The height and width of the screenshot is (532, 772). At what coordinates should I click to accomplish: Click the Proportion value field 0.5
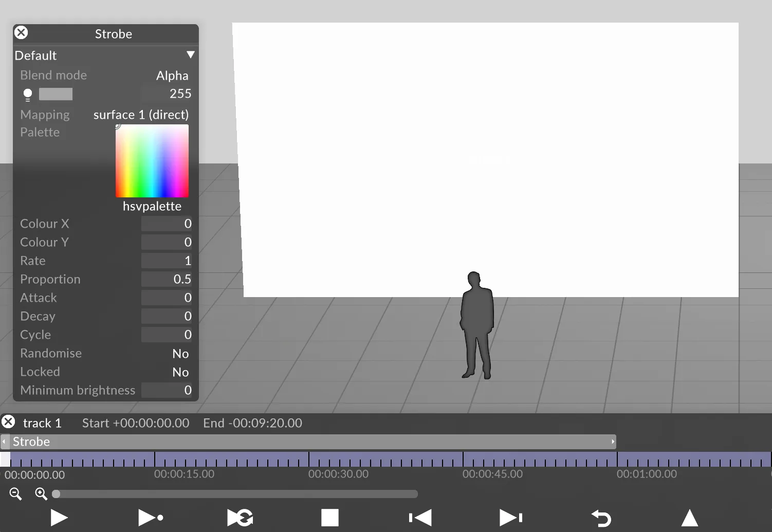[x=167, y=279]
